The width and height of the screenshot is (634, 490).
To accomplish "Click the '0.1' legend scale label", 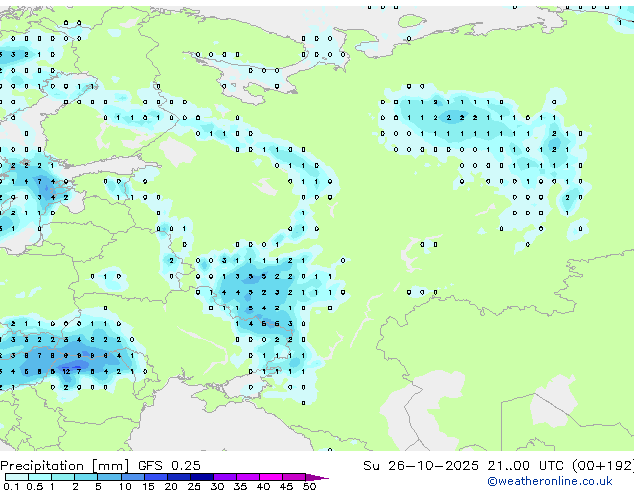I will (x=11, y=486).
